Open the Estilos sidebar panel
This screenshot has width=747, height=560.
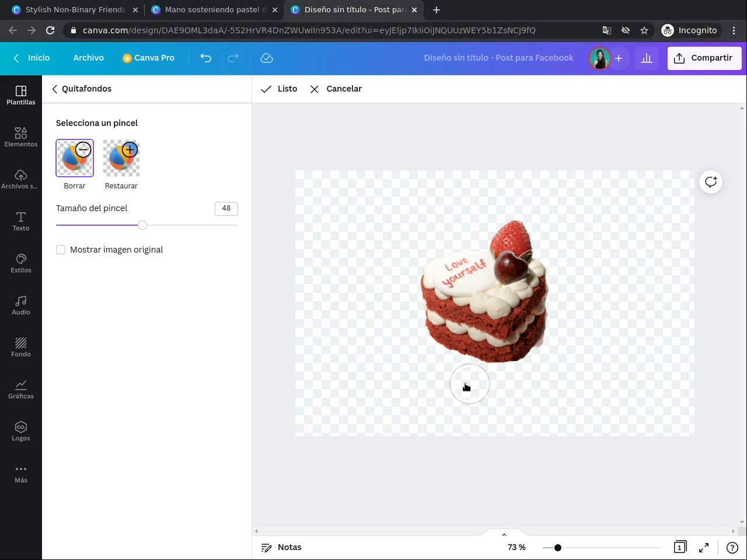click(21, 264)
